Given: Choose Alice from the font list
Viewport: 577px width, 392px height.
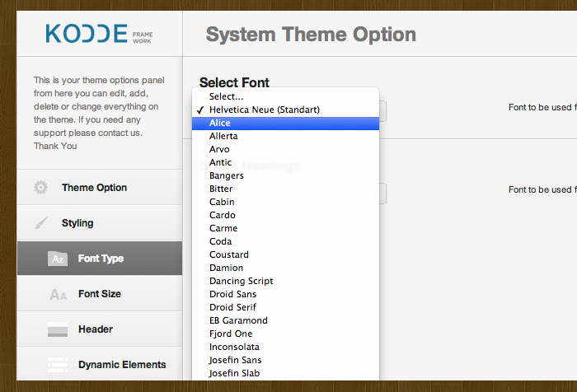Looking at the screenshot, I should pos(220,123).
